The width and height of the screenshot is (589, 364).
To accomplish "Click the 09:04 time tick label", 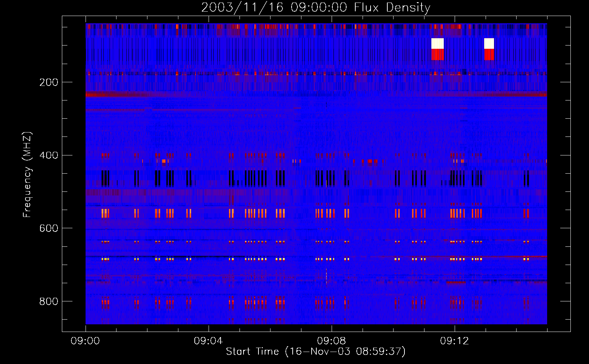I will click(208, 341).
